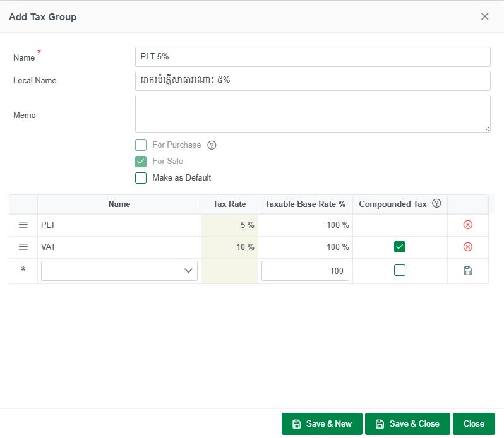Viewport: 504px width, 438px height.
Task: Click the Name column header
Action: coord(119,204)
